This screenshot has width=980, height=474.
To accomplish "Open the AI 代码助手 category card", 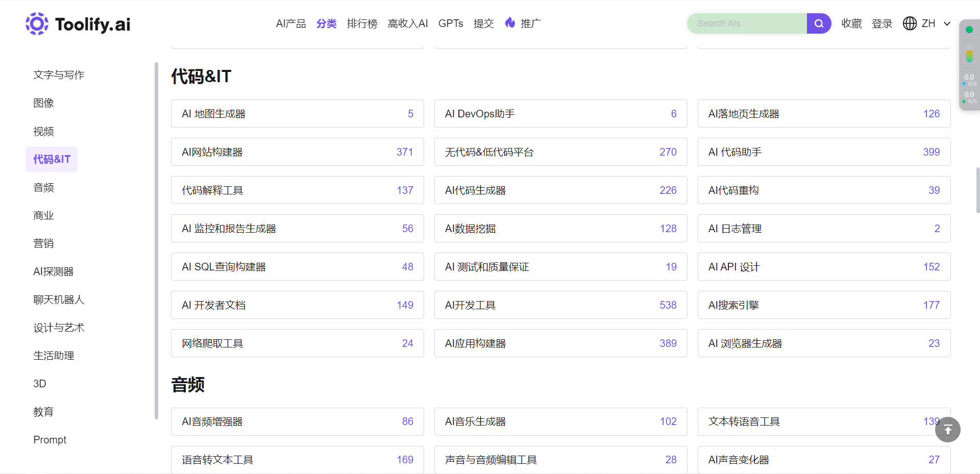I will tap(823, 152).
